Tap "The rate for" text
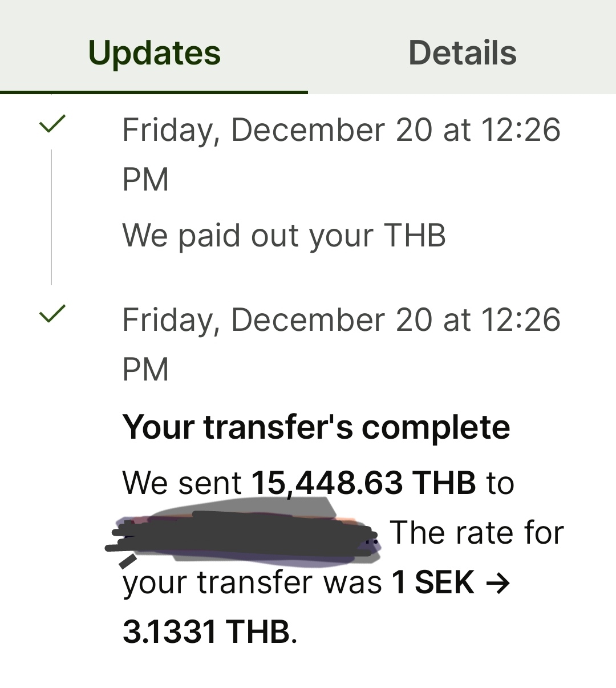Screen dimensions: 616x688 point(477,533)
